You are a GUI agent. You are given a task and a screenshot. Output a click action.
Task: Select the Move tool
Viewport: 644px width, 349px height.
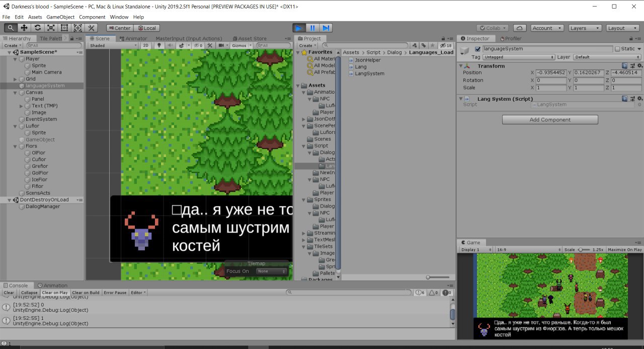point(24,28)
